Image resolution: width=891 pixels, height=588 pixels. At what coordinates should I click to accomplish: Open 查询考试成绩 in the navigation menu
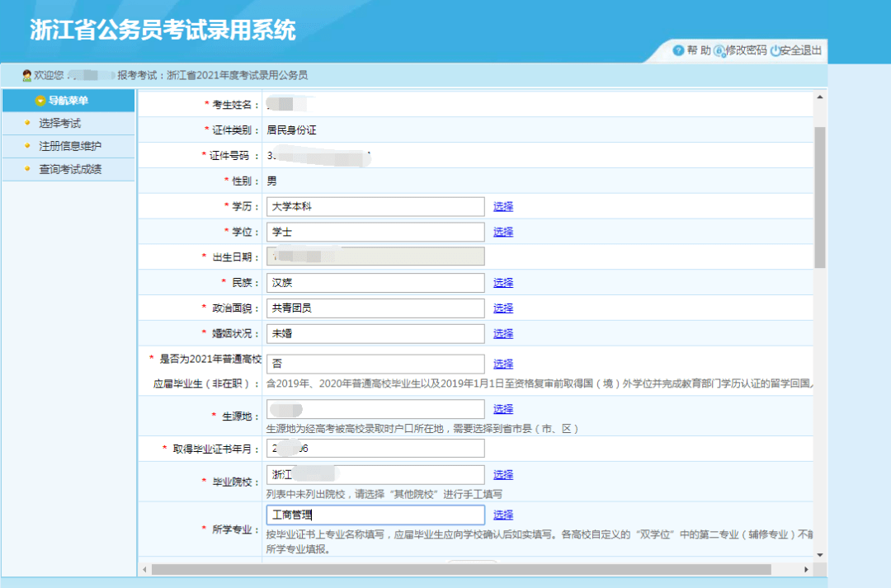point(70,169)
